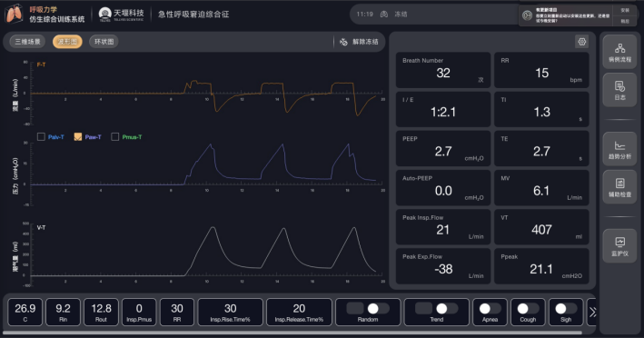Edit the Insp.Release.Time% value 20

point(299,313)
